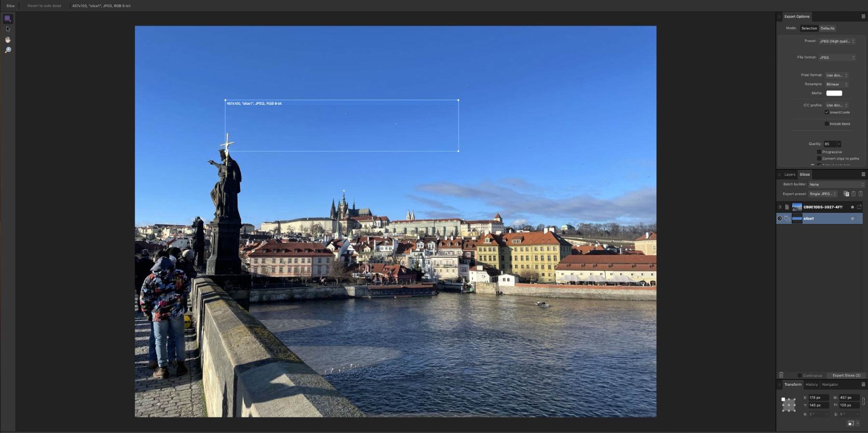
Task: Set Mode to Selection
Action: point(809,28)
